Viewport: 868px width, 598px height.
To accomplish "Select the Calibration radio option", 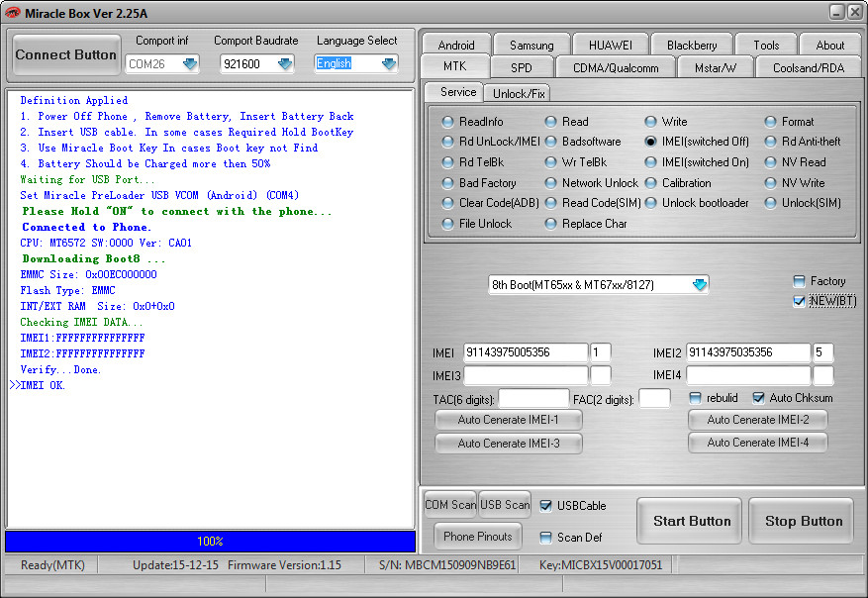I will [679, 183].
